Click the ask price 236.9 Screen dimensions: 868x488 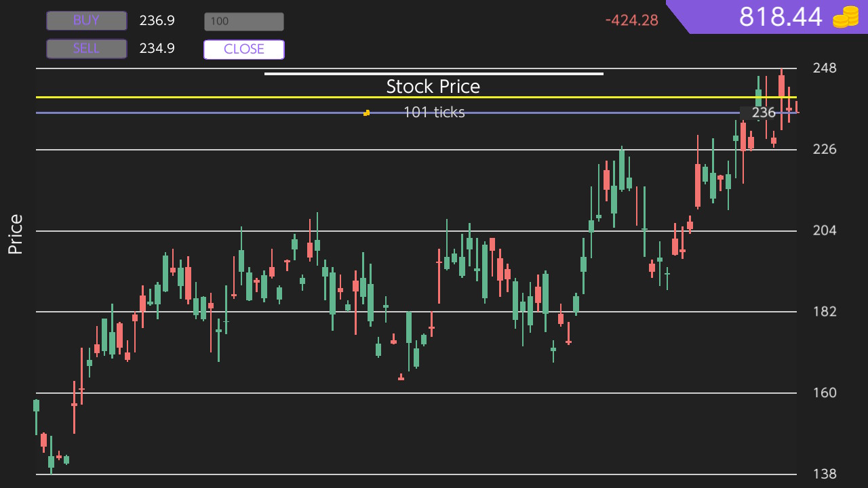[157, 20]
